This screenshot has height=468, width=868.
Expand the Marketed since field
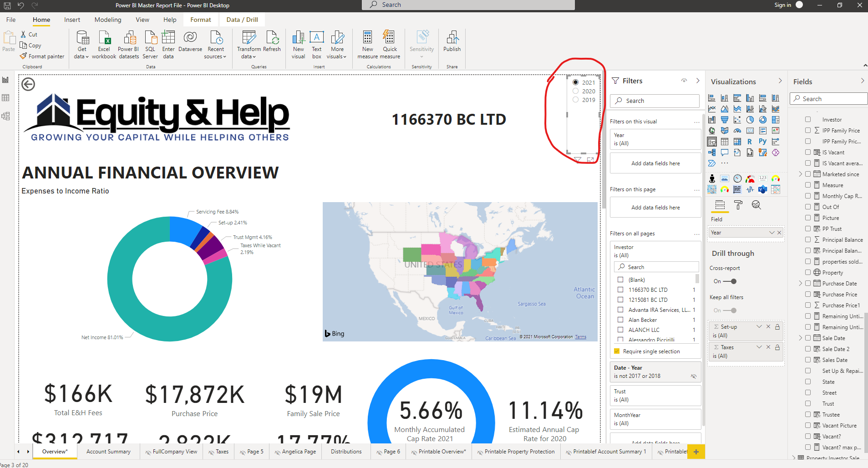[801, 174]
